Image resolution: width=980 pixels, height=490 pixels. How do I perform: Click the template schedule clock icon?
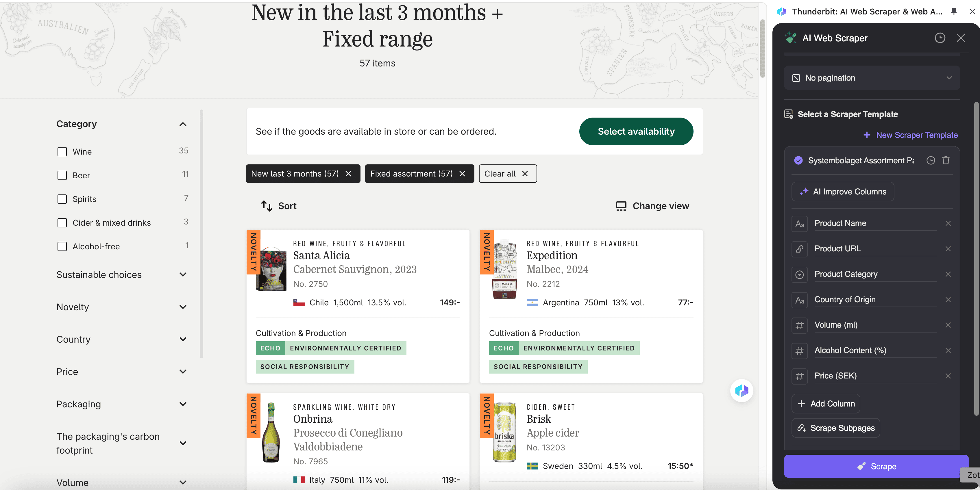pyautogui.click(x=931, y=160)
